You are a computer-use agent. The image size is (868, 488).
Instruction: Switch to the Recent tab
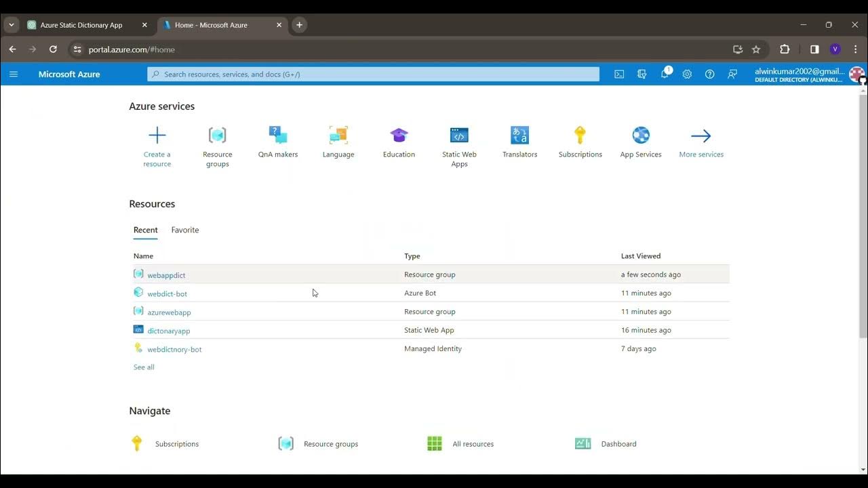(x=145, y=230)
